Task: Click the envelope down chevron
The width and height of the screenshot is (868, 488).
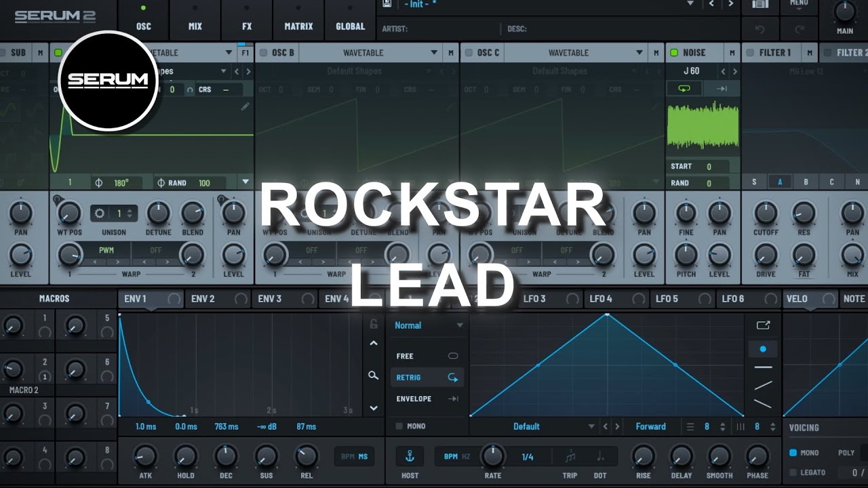Action: tap(374, 408)
